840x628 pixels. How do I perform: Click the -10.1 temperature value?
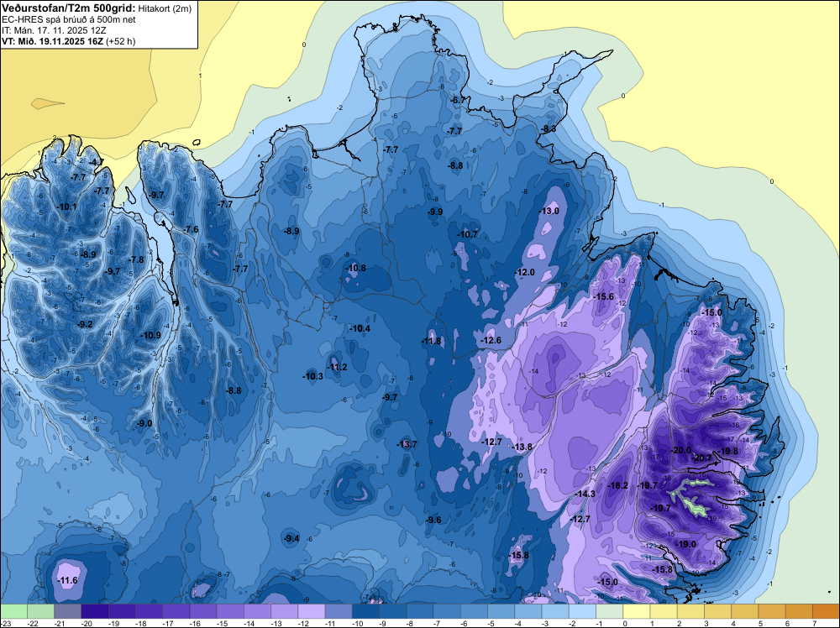coord(66,207)
